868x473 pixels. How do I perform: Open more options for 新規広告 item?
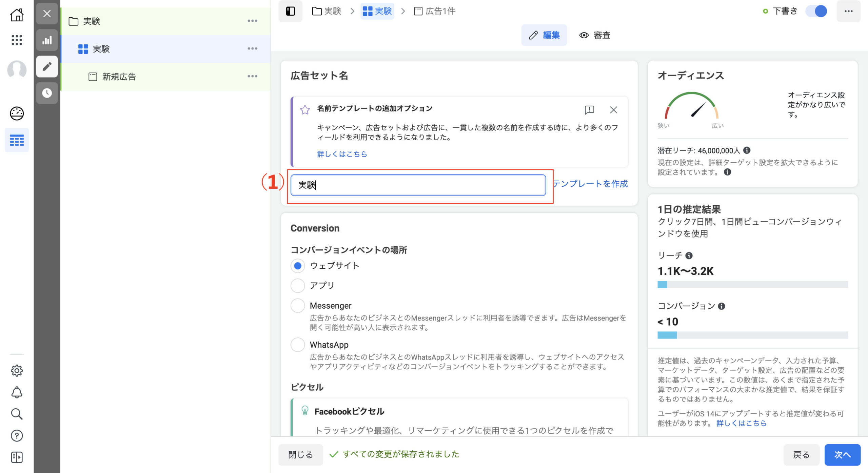click(x=252, y=76)
